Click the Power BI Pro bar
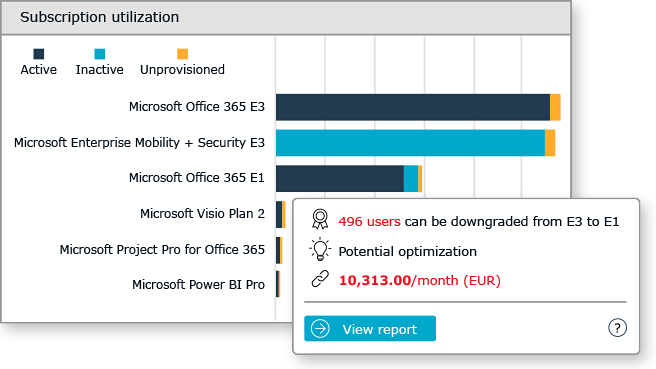Image resolution: width=656 pixels, height=369 pixels. click(x=278, y=284)
